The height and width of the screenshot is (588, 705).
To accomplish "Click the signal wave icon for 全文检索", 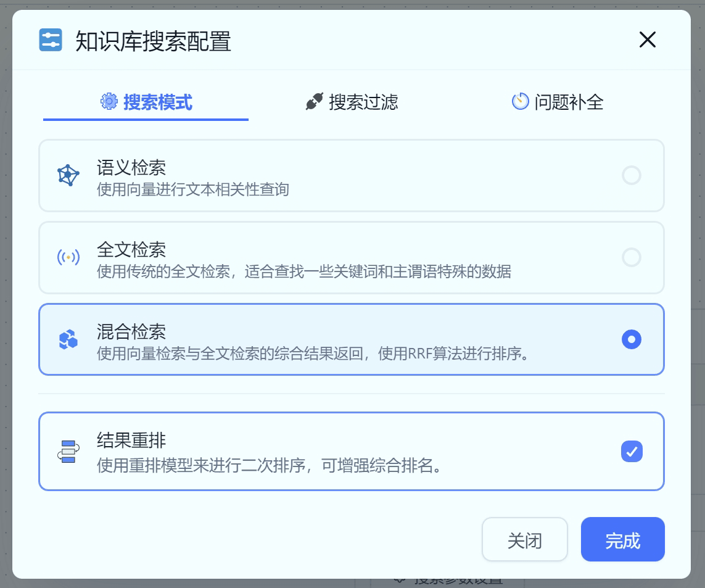I will (x=68, y=257).
